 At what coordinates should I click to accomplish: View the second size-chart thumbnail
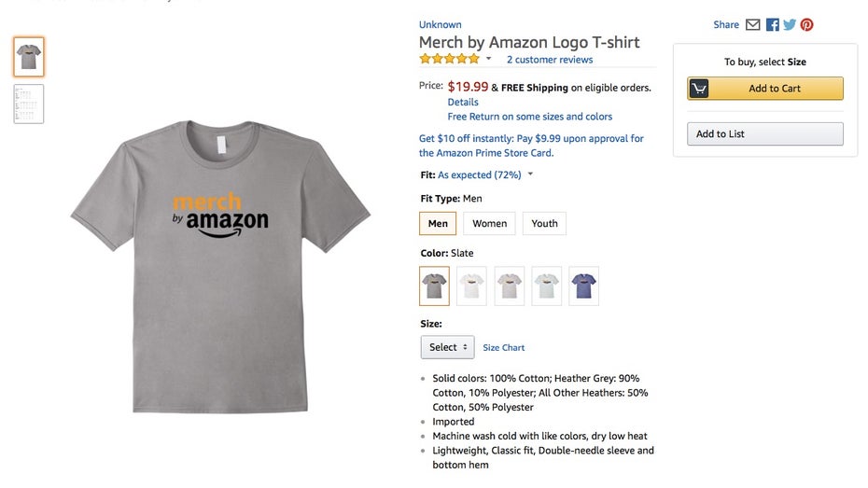(x=29, y=104)
